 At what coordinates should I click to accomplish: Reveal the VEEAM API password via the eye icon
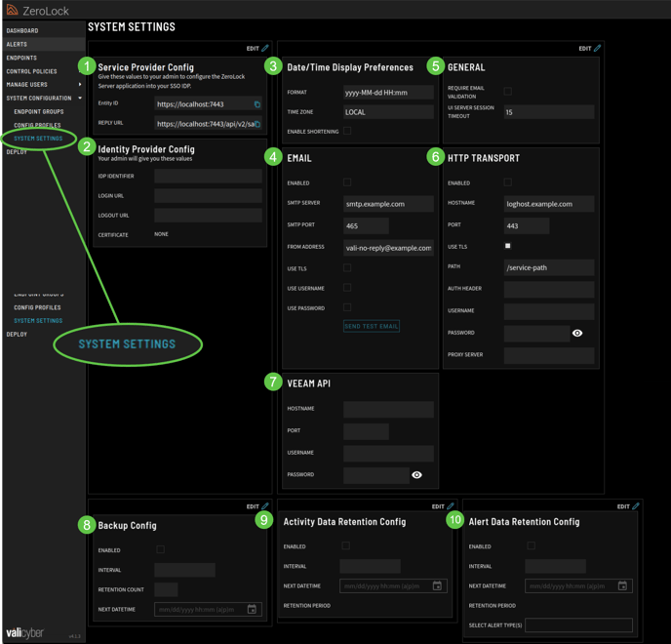(416, 475)
